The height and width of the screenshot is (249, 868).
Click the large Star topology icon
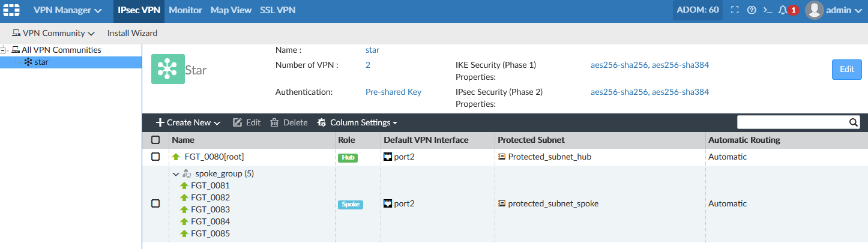(168, 69)
